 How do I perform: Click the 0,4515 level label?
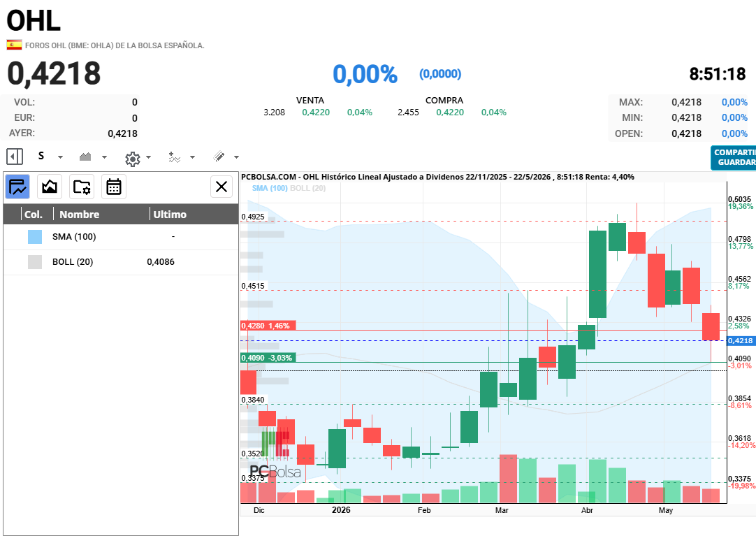(x=253, y=286)
